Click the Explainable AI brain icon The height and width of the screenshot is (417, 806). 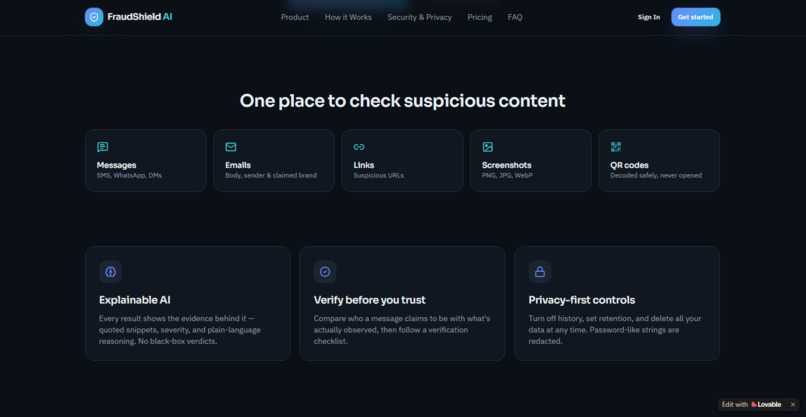coord(111,272)
